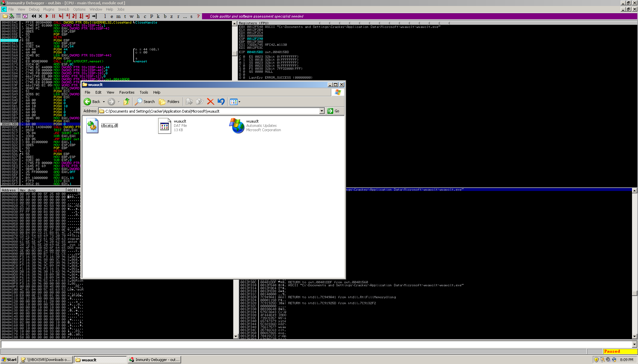The image size is (638, 364).
Task: Click the Go button next to address bar
Action: 334,111
